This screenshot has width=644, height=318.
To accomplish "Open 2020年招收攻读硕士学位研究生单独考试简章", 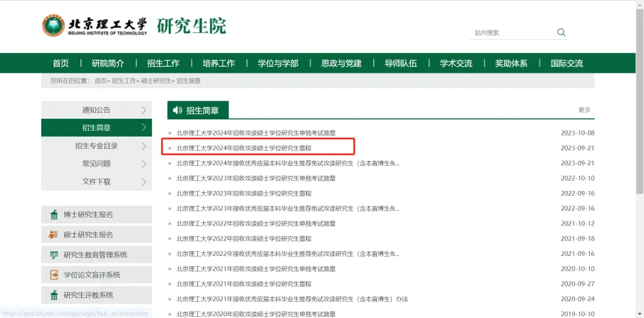I will pyautogui.click(x=256, y=314).
